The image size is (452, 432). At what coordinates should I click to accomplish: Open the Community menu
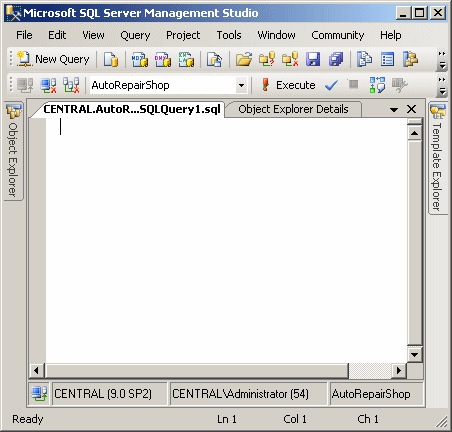[x=338, y=35]
